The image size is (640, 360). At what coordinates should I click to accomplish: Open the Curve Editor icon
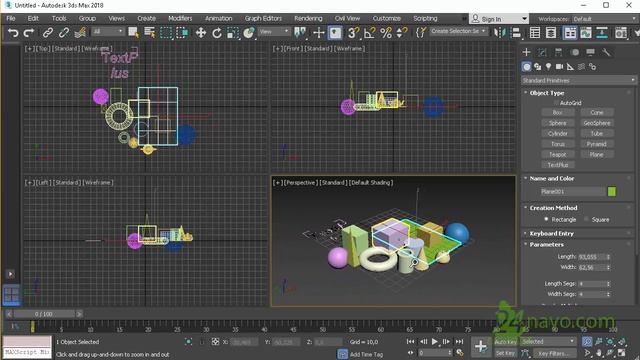(586, 33)
